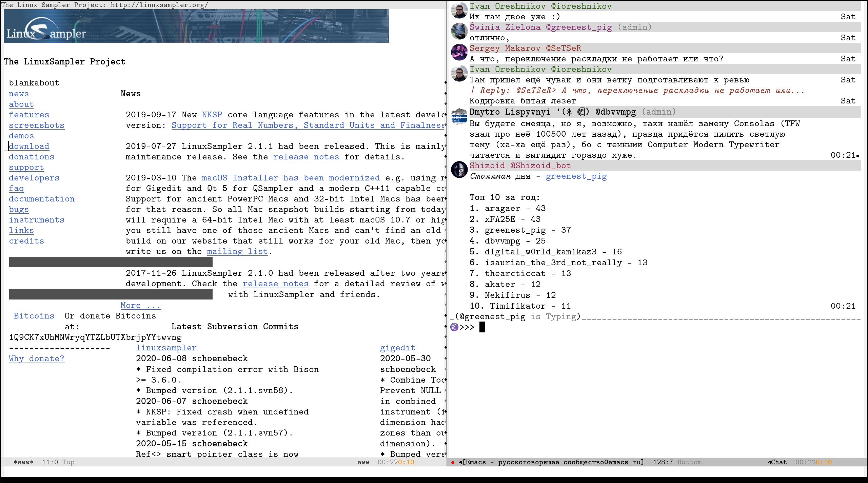
Task: Open the about link
Action: coord(21,104)
